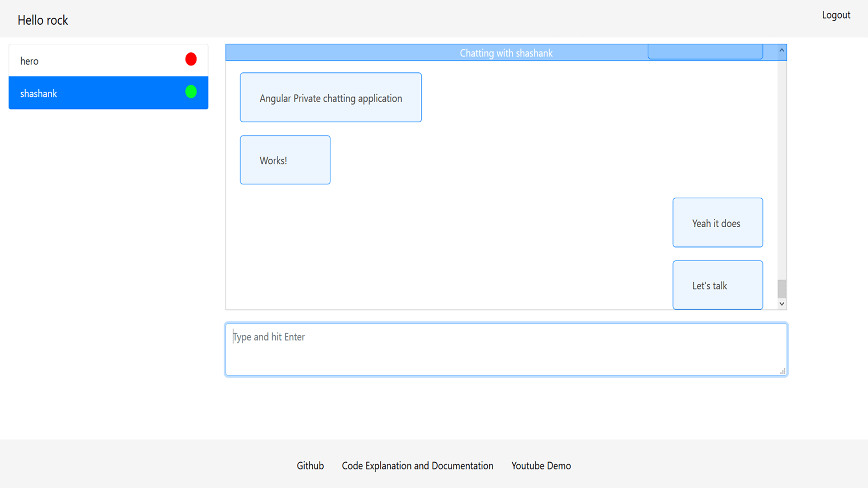Click the red offline status icon for hero
This screenshot has height=488, width=868.
click(x=190, y=59)
